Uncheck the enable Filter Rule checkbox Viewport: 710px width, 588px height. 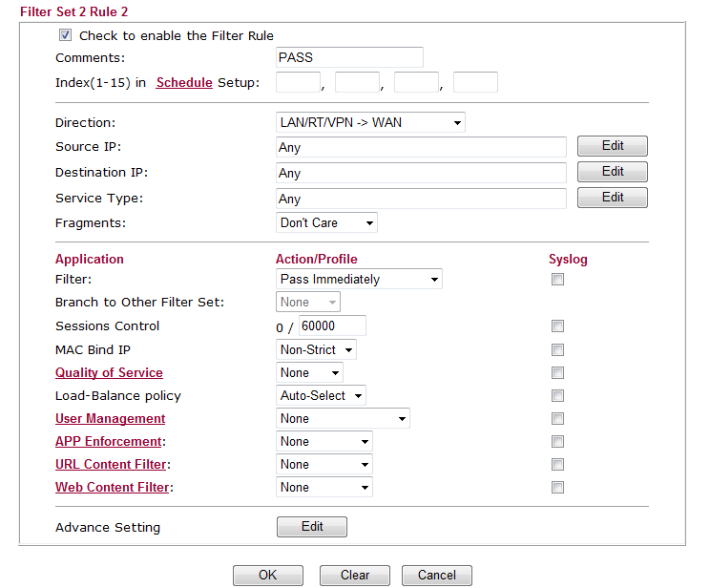tap(66, 35)
